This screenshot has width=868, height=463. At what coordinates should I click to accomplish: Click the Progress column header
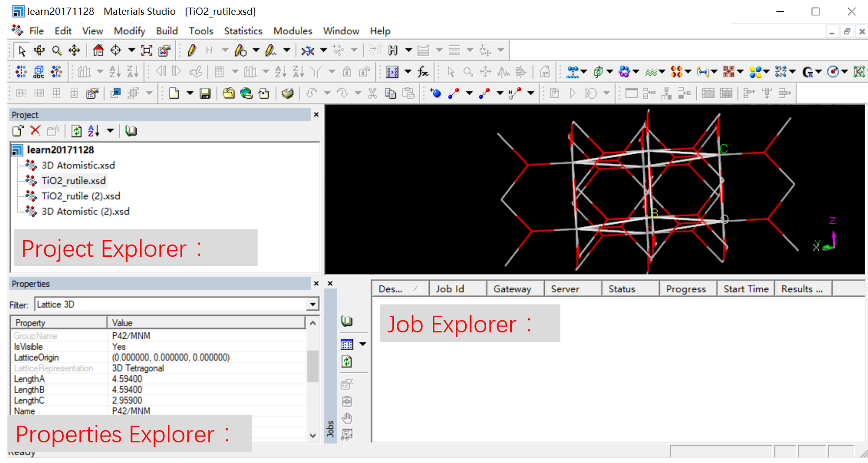click(x=688, y=289)
